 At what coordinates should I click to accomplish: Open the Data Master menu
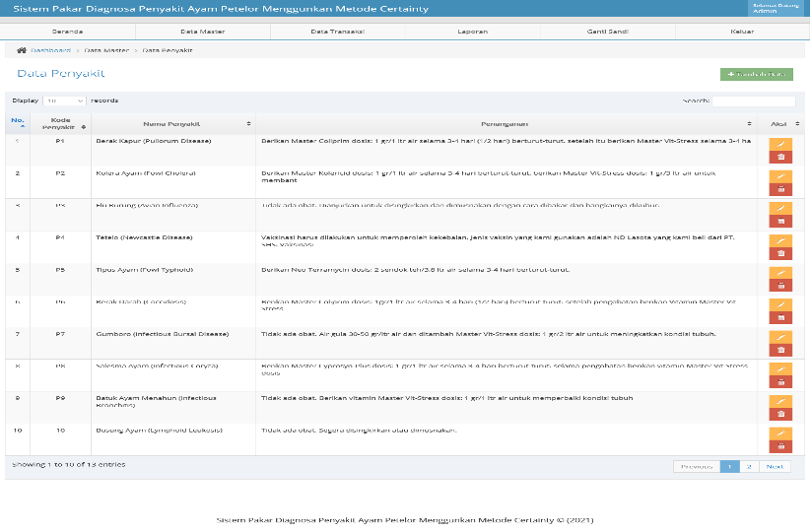click(203, 32)
